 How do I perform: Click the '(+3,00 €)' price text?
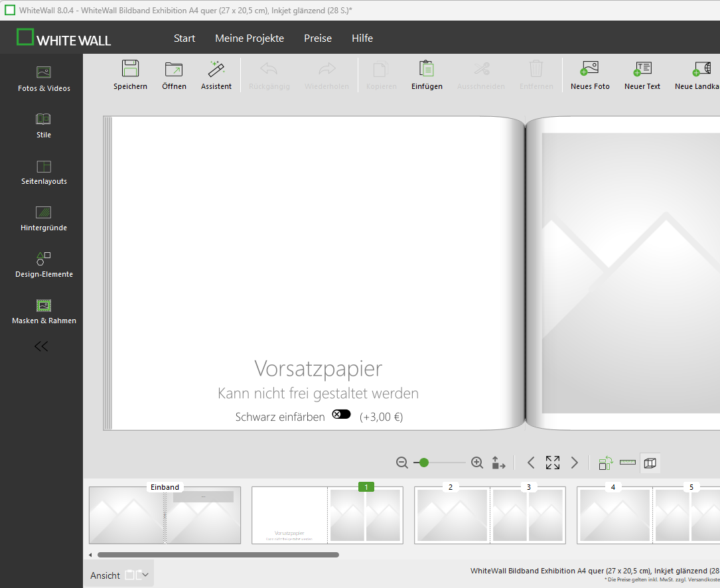pos(381,417)
